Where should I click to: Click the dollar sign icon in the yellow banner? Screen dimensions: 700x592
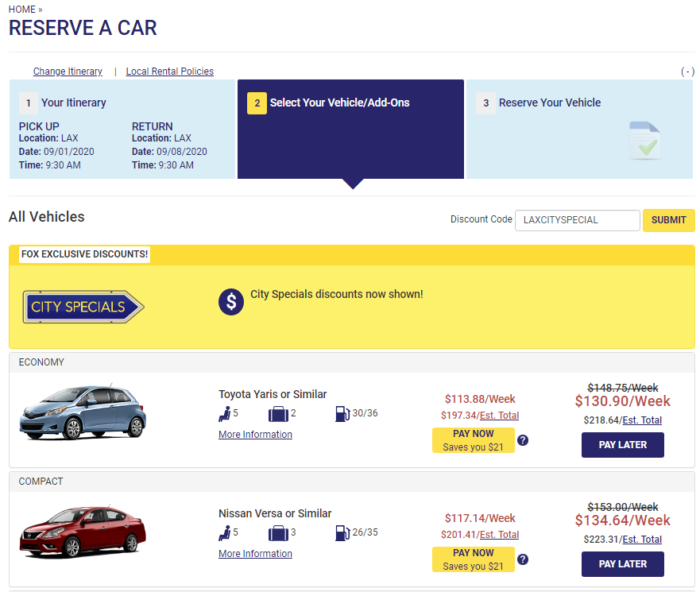(x=230, y=302)
